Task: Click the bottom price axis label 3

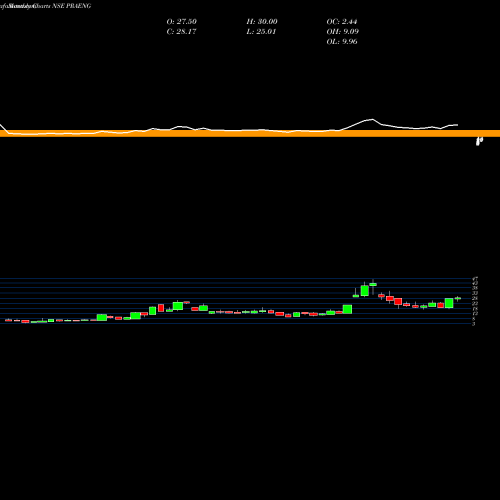Action: pos(474,323)
